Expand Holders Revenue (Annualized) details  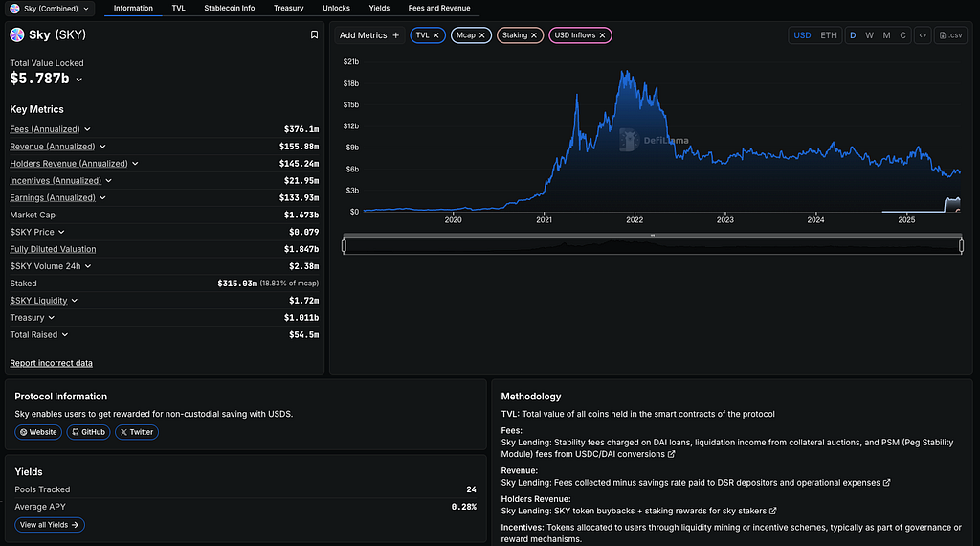pos(135,164)
